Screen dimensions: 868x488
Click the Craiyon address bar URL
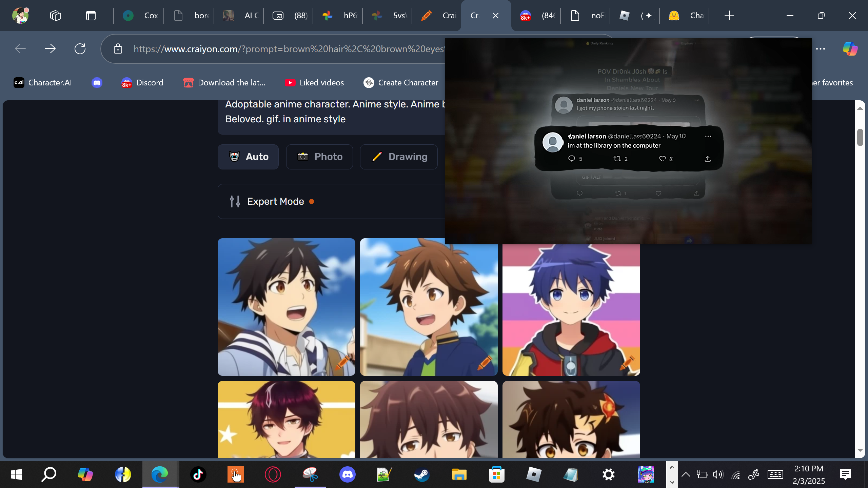click(288, 49)
